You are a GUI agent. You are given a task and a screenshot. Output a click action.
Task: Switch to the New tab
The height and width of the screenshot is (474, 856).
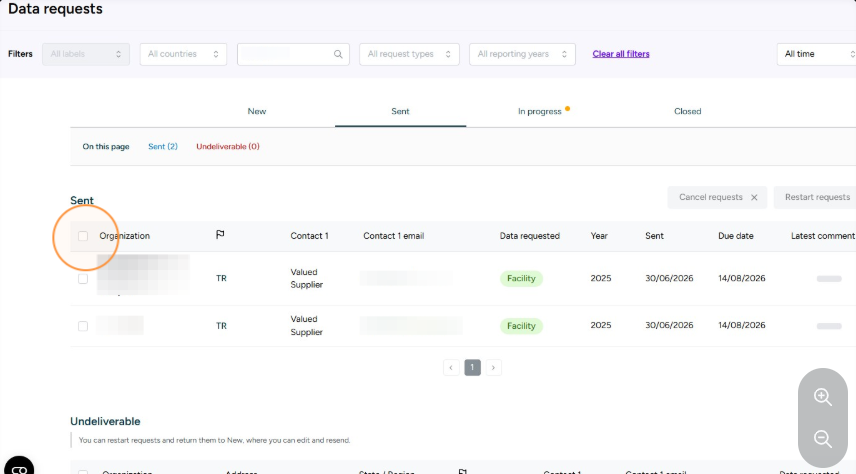tap(257, 111)
